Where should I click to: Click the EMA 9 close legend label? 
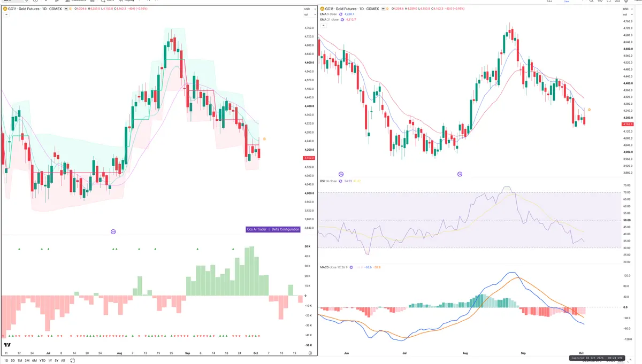tap(330, 14)
